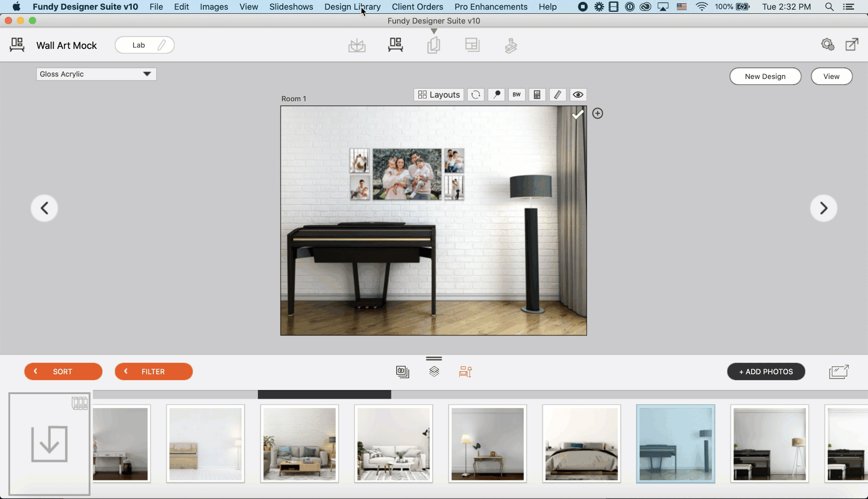Open the Edit menu

(181, 7)
